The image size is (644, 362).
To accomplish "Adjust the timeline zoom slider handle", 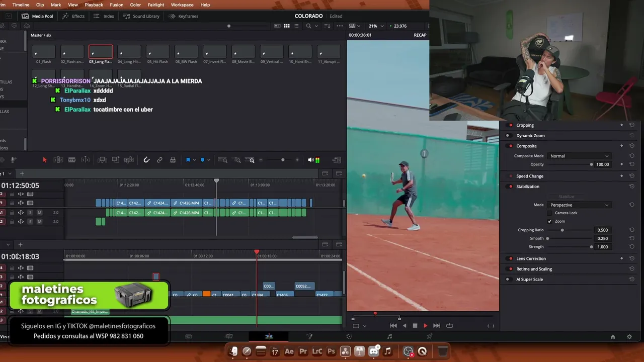I will (x=283, y=160).
